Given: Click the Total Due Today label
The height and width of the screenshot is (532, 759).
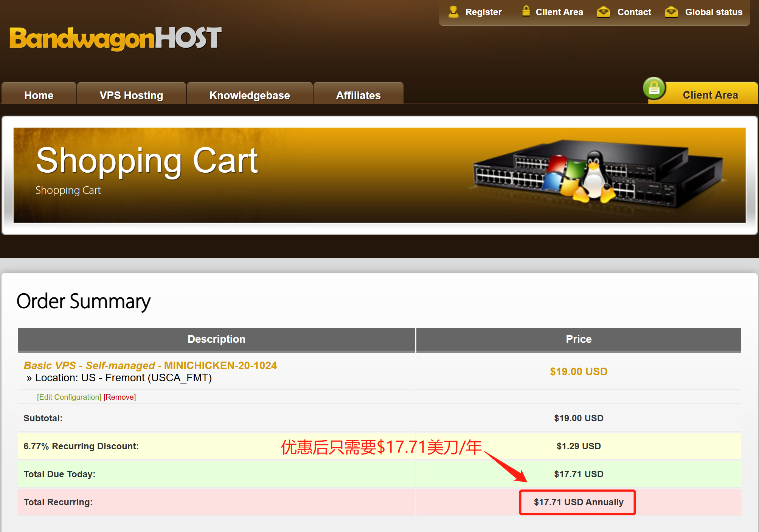Looking at the screenshot, I should [59, 474].
